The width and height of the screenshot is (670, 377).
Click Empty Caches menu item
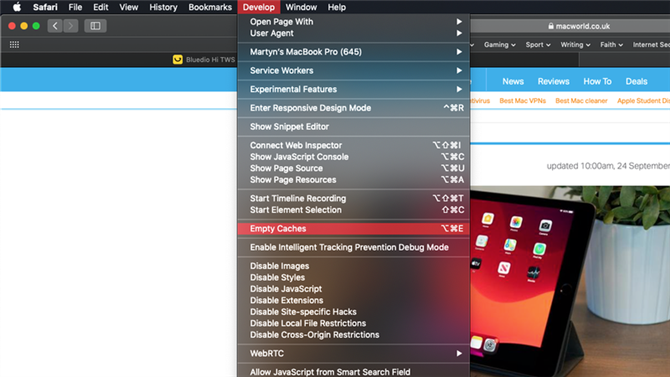pyautogui.click(x=354, y=229)
